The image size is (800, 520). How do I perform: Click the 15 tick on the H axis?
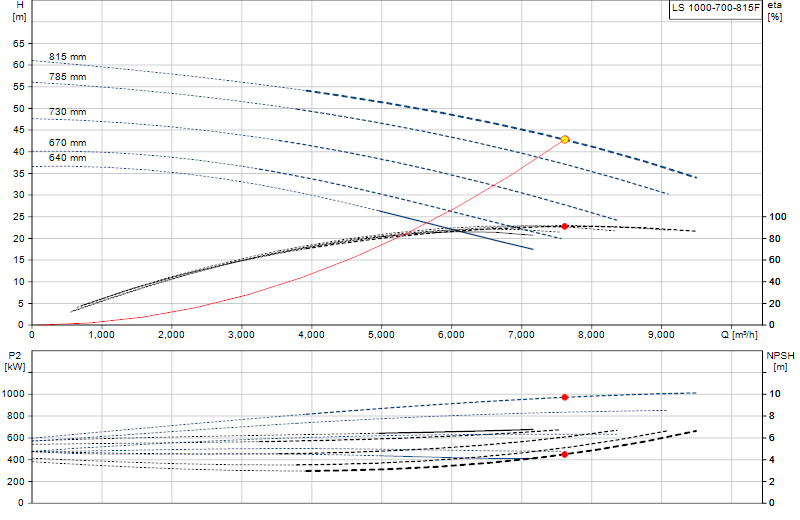pos(19,260)
